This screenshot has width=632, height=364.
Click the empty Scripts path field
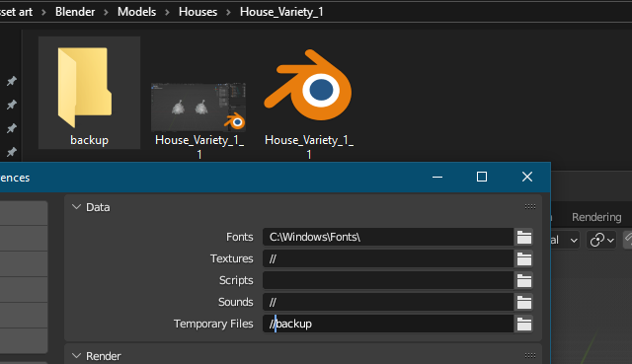coord(388,281)
